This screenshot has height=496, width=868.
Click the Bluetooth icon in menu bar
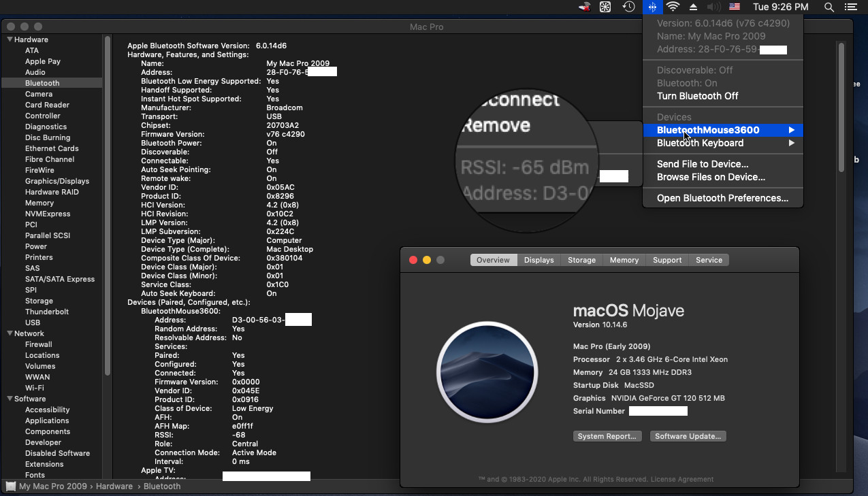click(x=652, y=7)
